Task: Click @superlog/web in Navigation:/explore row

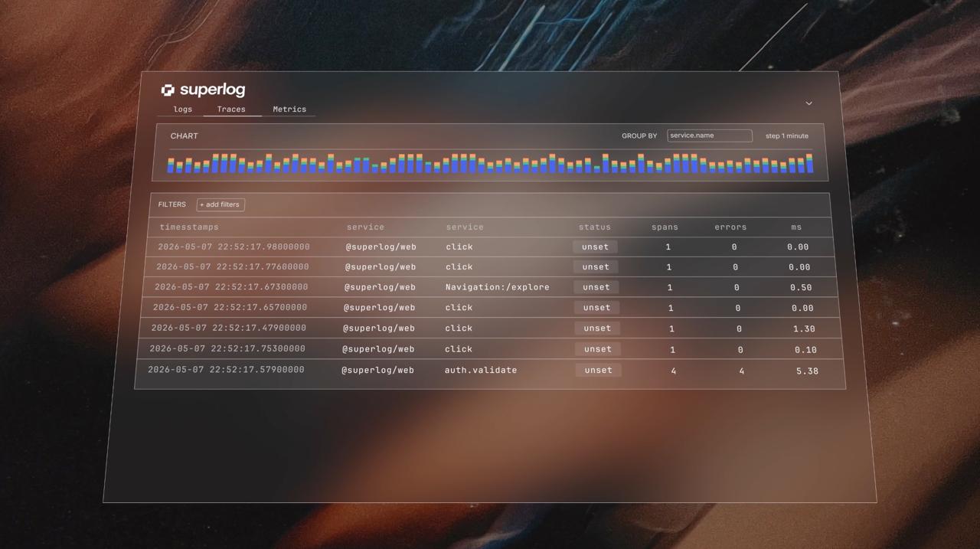Action: [x=380, y=287]
